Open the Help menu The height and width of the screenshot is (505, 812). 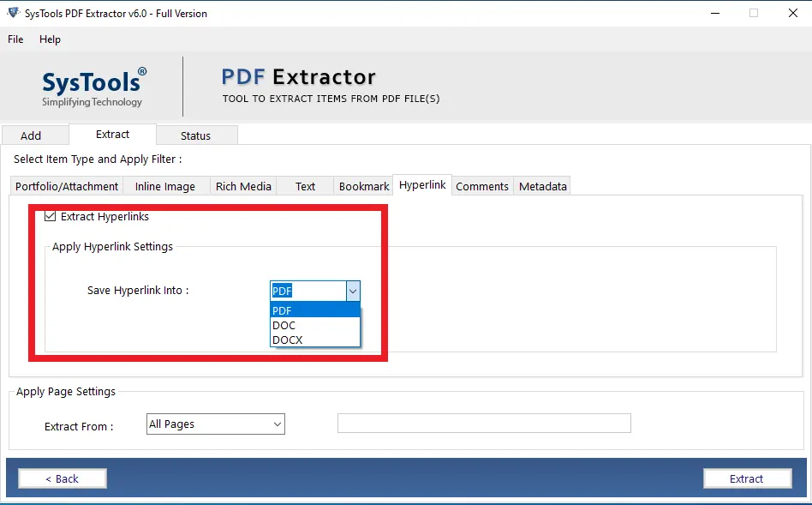click(50, 39)
